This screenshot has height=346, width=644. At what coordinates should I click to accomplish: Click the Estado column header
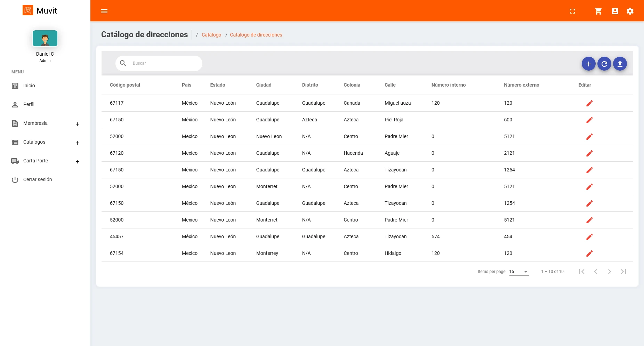tap(218, 85)
